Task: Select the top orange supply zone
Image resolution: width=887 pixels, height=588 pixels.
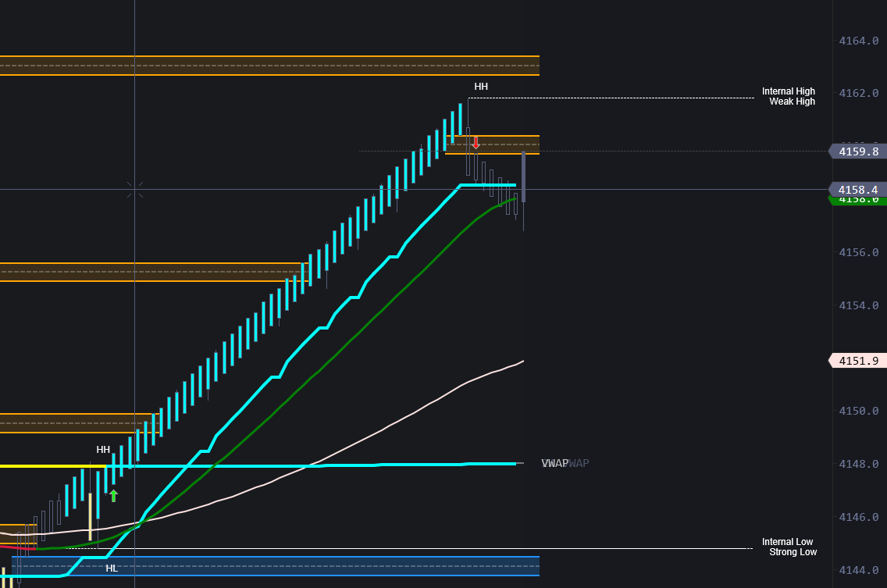Action: 269,66
